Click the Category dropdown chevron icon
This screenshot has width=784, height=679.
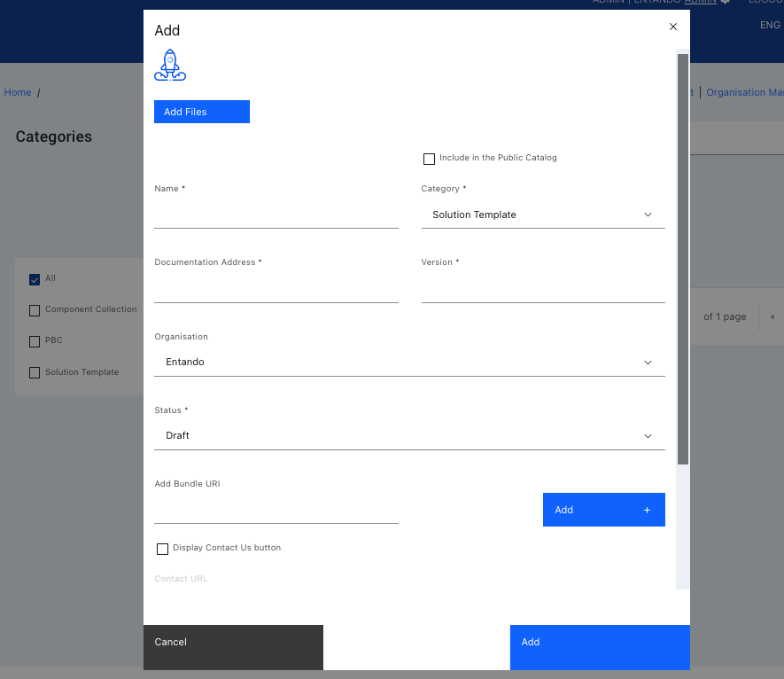[x=648, y=215]
